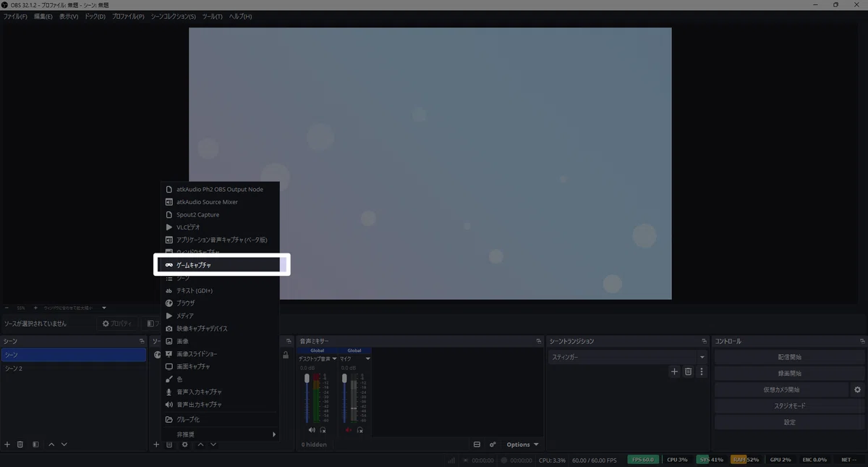Expand the audio mixer Options dropdown
Screen dimensions: 868x467
(522, 445)
